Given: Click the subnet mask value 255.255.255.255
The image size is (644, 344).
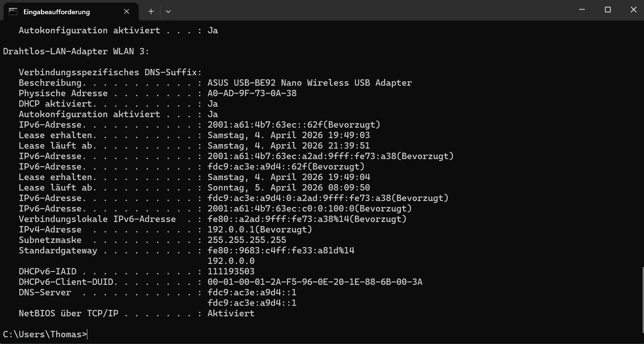Looking at the screenshot, I should coord(247,240).
